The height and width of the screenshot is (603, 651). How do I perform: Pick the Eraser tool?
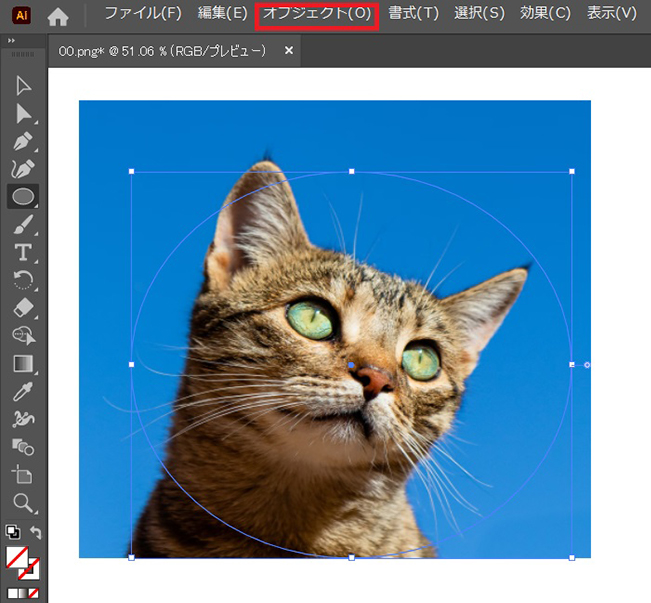[x=23, y=308]
